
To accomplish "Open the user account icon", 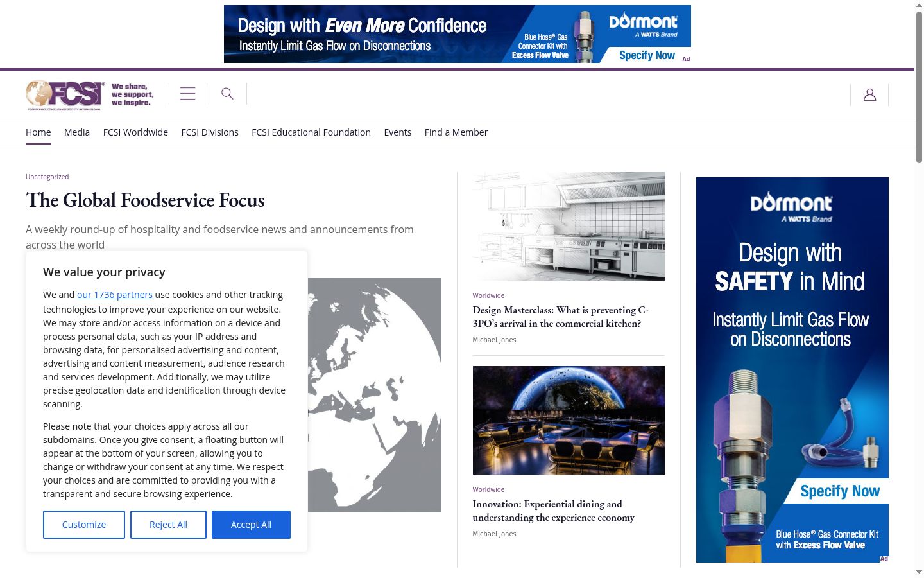I will 869,95.
